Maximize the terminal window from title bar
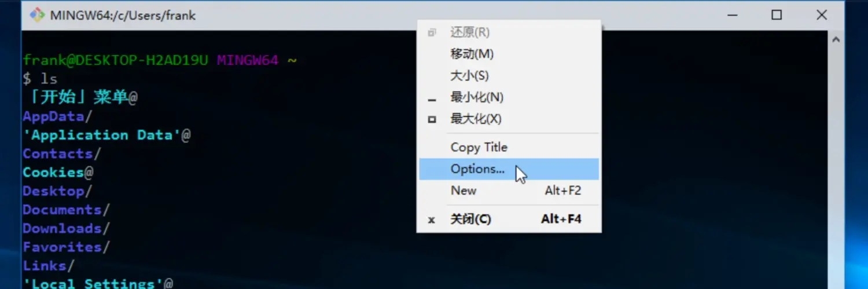868x289 pixels. coord(777,15)
